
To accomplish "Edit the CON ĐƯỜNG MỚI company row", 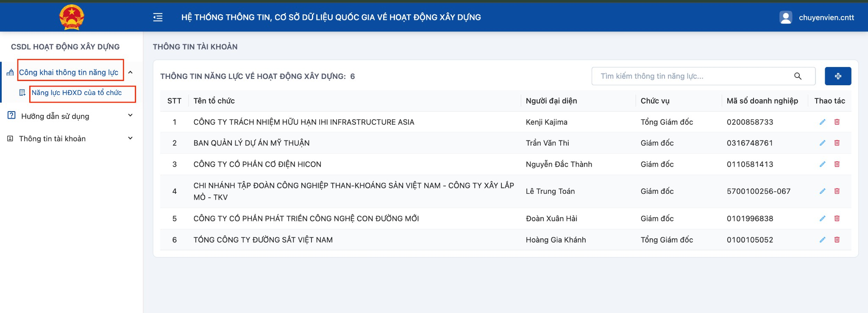I will pyautogui.click(x=822, y=218).
